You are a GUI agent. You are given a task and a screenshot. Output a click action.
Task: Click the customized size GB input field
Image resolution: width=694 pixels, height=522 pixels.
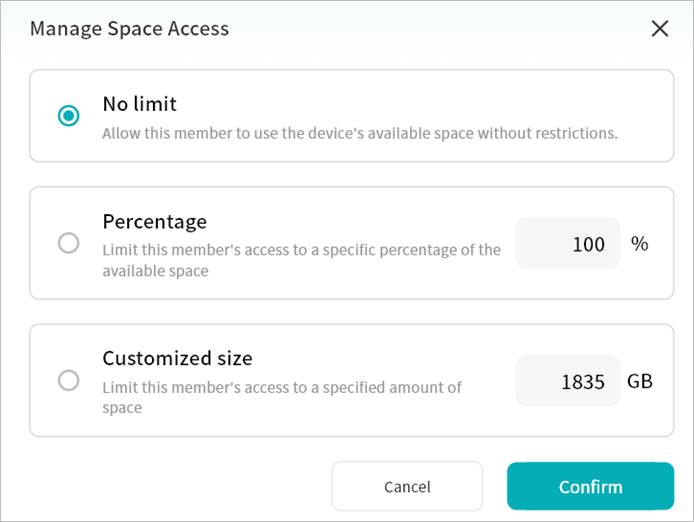click(x=567, y=380)
